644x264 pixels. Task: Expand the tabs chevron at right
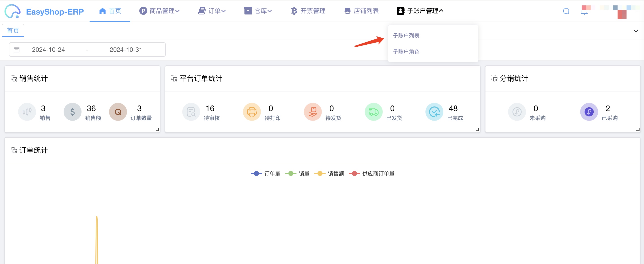(636, 31)
